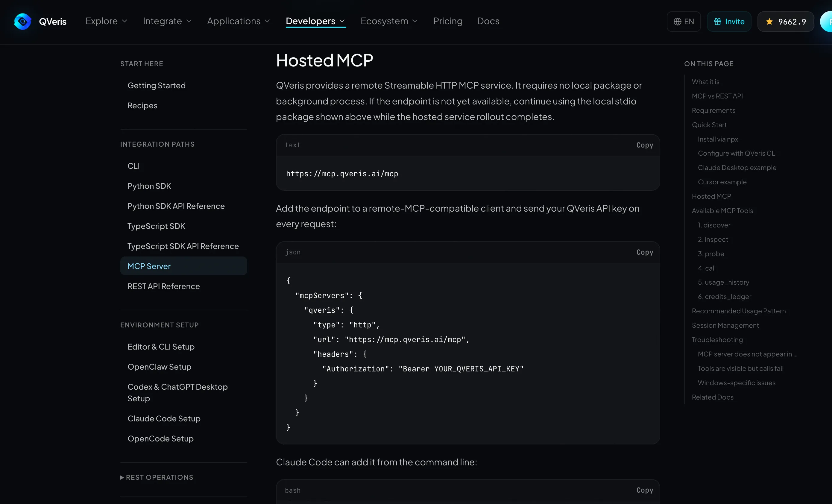The width and height of the screenshot is (832, 504).
Task: Click the gift icon on the Invite button
Action: pyautogui.click(x=718, y=22)
